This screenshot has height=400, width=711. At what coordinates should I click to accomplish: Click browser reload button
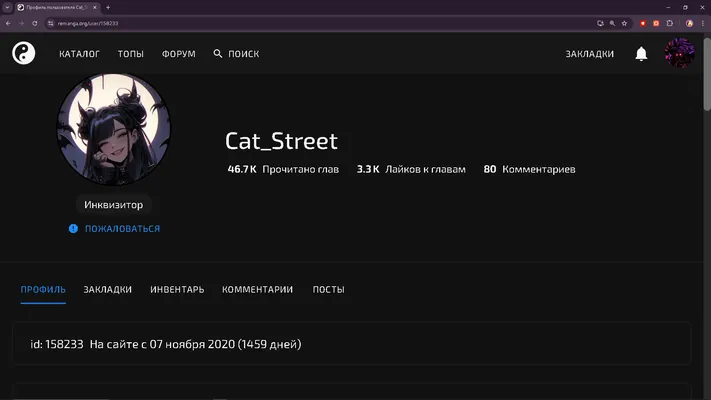34,23
